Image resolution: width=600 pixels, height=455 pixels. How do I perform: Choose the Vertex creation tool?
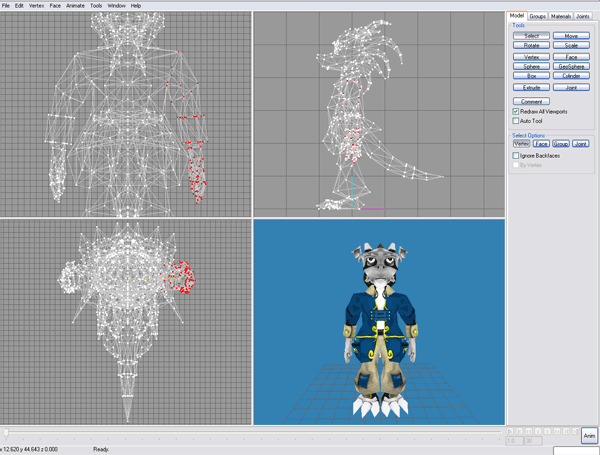531,57
